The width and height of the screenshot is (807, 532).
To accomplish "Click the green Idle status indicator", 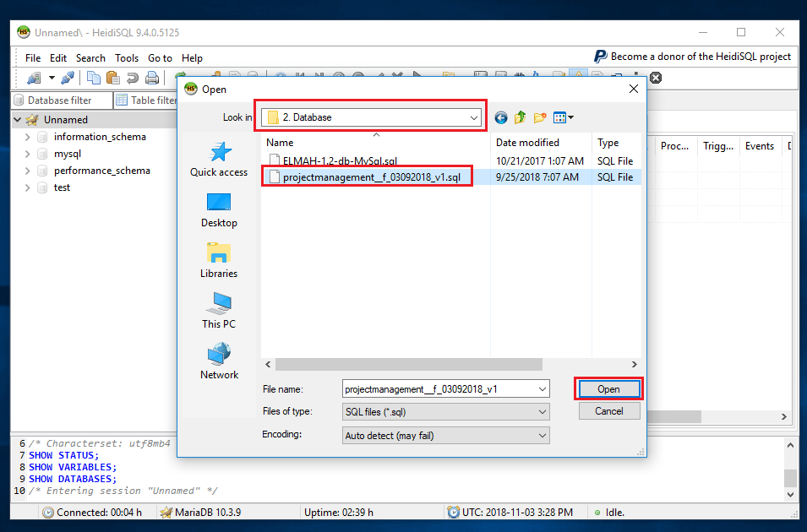I will point(597,513).
